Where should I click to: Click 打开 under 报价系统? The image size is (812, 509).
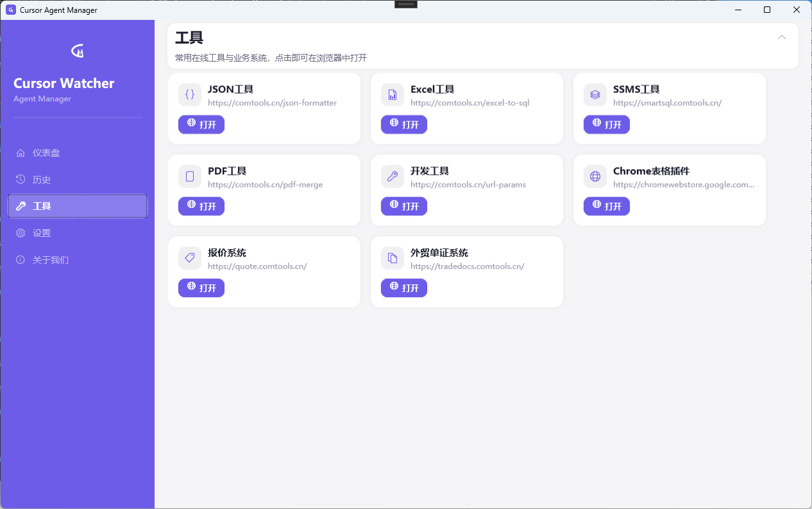pyautogui.click(x=201, y=288)
